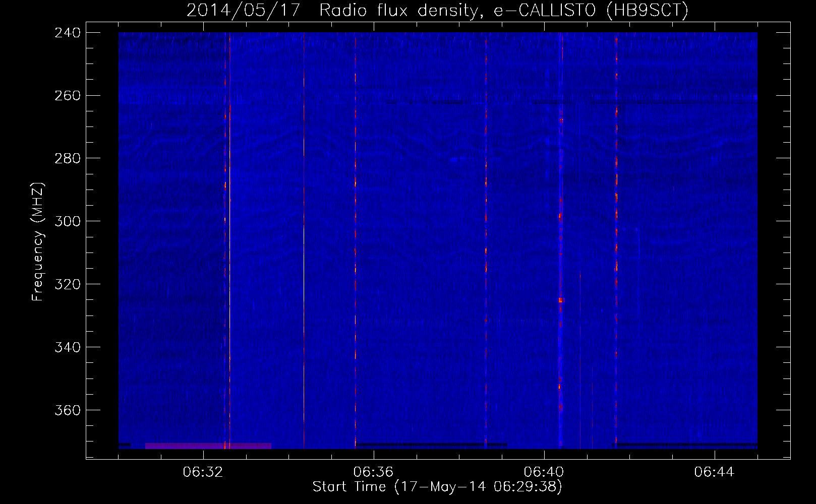Click the purple bar at the spectrogram bottom
816x504 pixels.
pos(208,446)
